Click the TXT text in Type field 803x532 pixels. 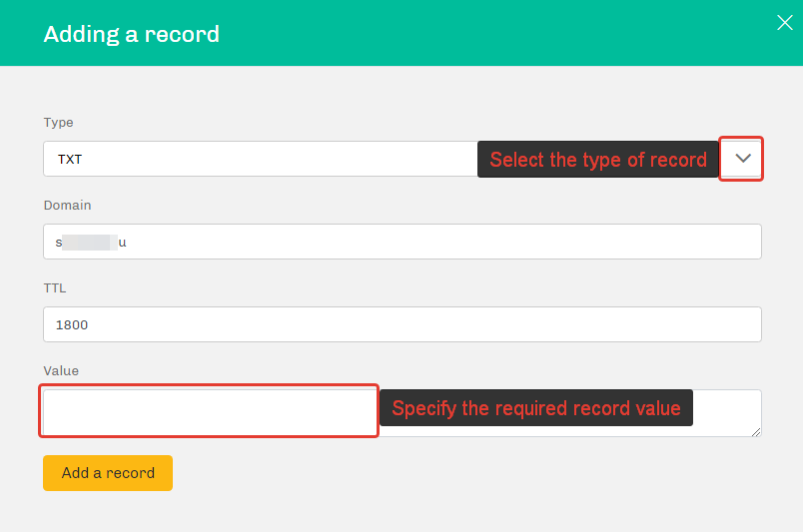pyautogui.click(x=70, y=159)
